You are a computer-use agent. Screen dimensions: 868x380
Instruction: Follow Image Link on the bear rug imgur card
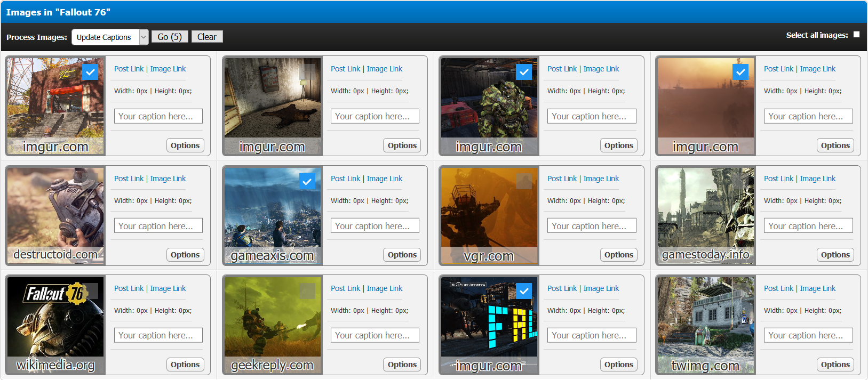(x=385, y=69)
